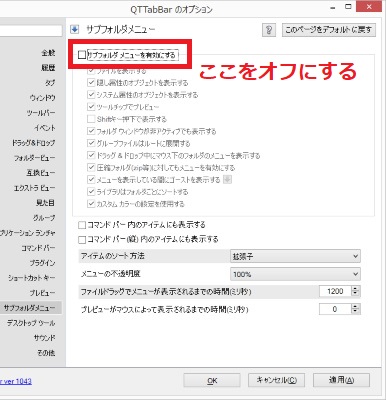Open 見た目 settings page

point(45,203)
